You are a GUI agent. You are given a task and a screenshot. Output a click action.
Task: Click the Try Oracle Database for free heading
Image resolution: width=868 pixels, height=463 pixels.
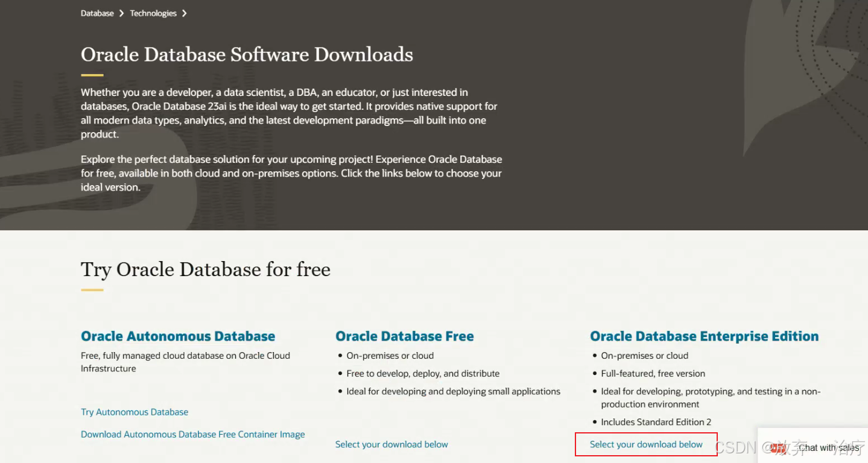205,269
